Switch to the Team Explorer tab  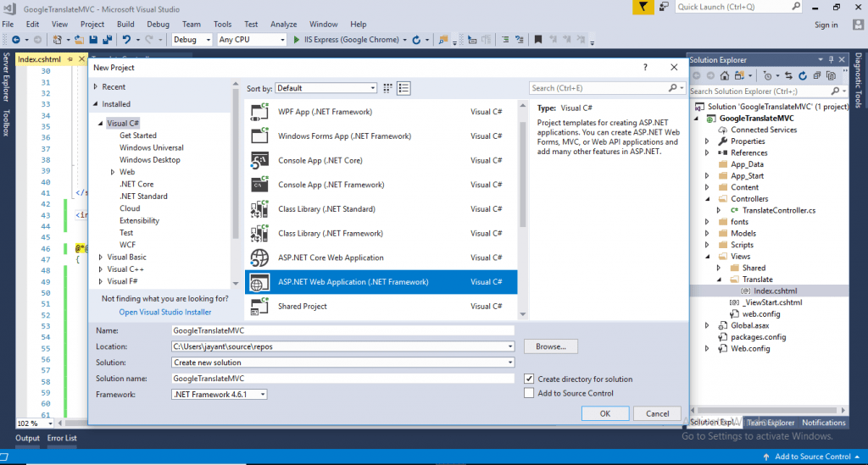click(x=771, y=423)
